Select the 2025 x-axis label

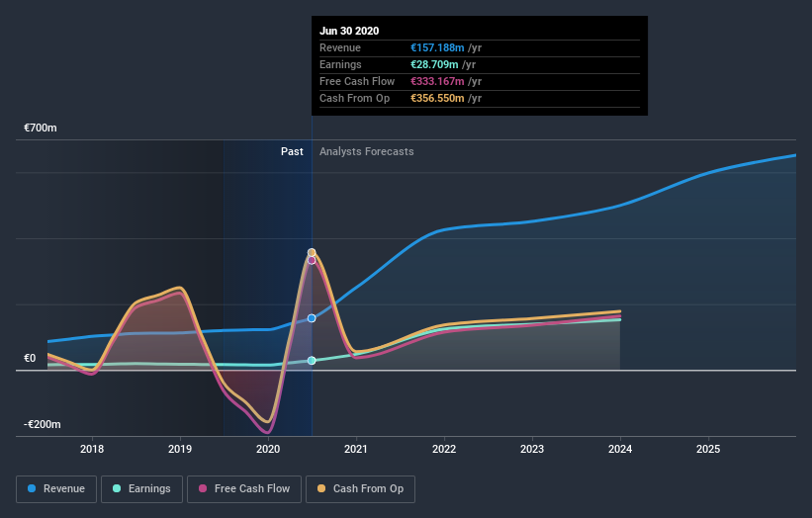coord(708,449)
